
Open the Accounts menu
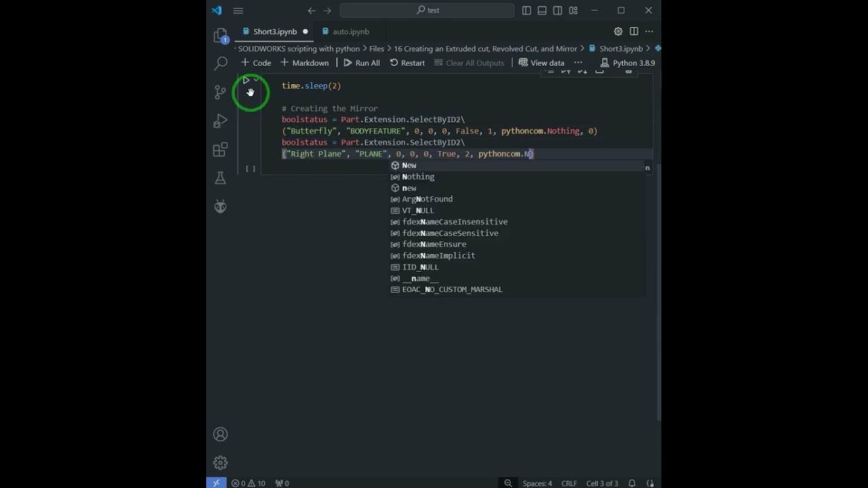point(220,434)
